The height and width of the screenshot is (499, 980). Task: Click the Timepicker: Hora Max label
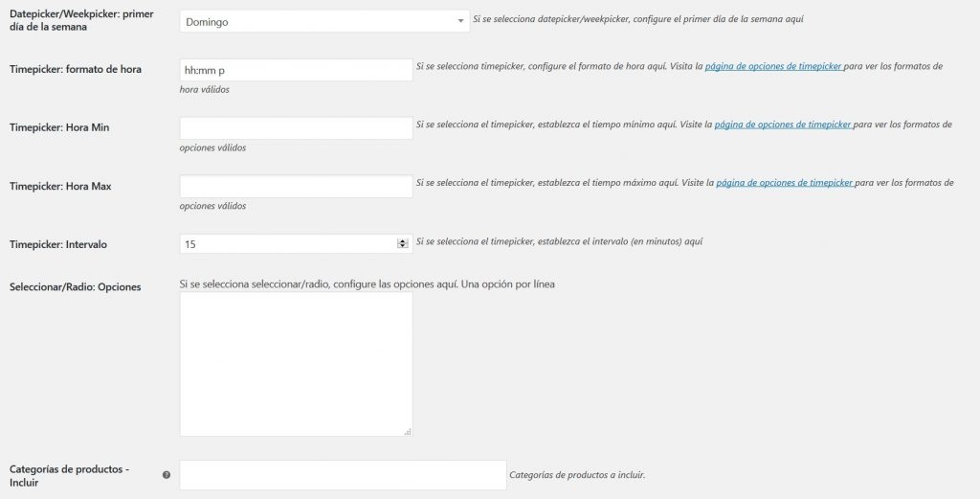pos(60,186)
